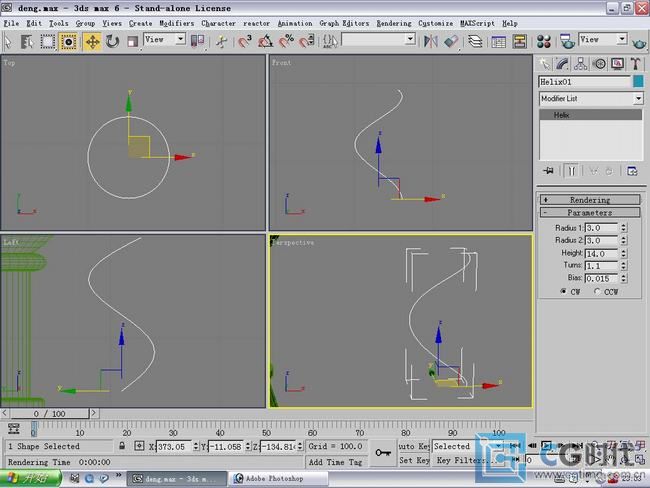
Task: Open render type View dropdown
Action: coord(602,40)
